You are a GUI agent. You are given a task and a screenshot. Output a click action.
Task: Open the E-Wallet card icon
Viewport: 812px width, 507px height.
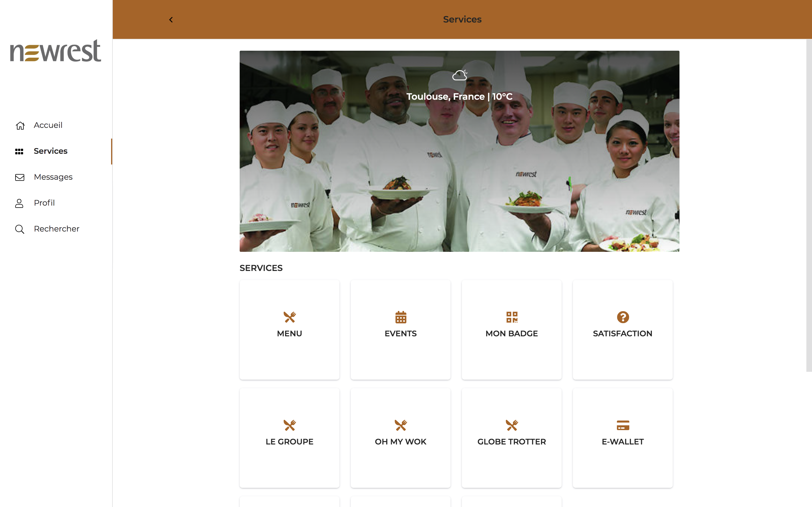(623, 425)
